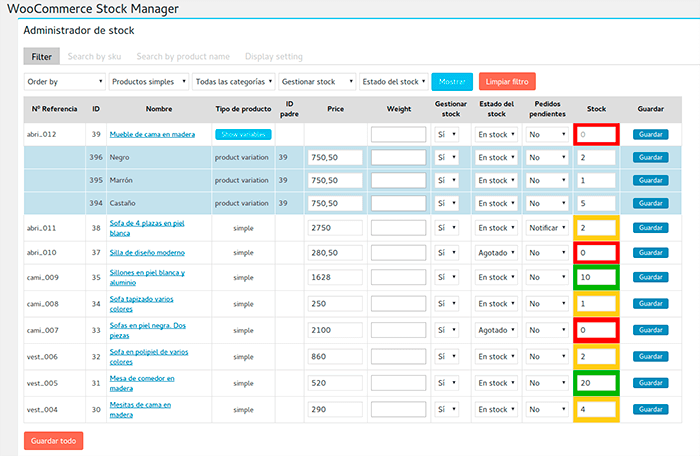Click Show variables for Mueble de cama
The image size is (700, 456).
tap(243, 134)
